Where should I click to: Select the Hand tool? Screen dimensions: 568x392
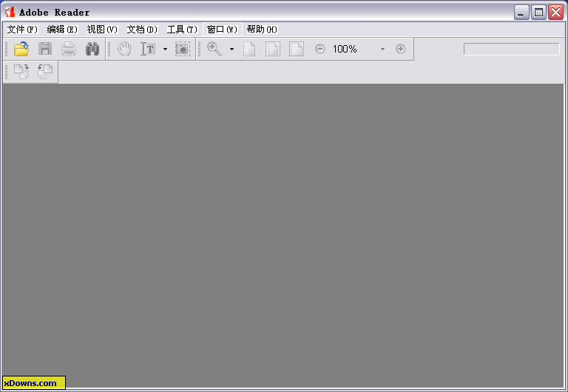(x=124, y=49)
